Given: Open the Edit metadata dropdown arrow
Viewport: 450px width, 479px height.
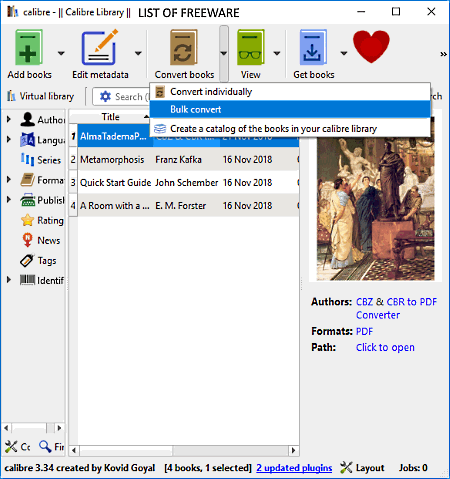Looking at the screenshot, I should [x=138, y=53].
